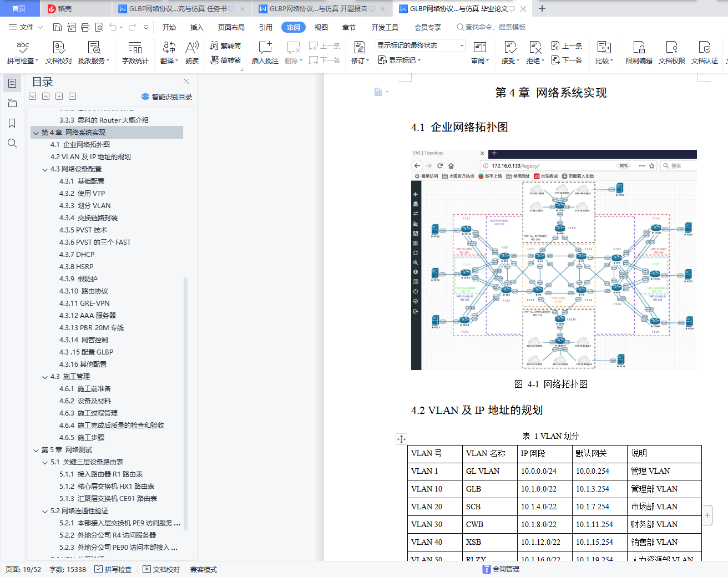Open 限制编辑 restrict editing
The height and width of the screenshot is (577, 728).
pyautogui.click(x=639, y=53)
